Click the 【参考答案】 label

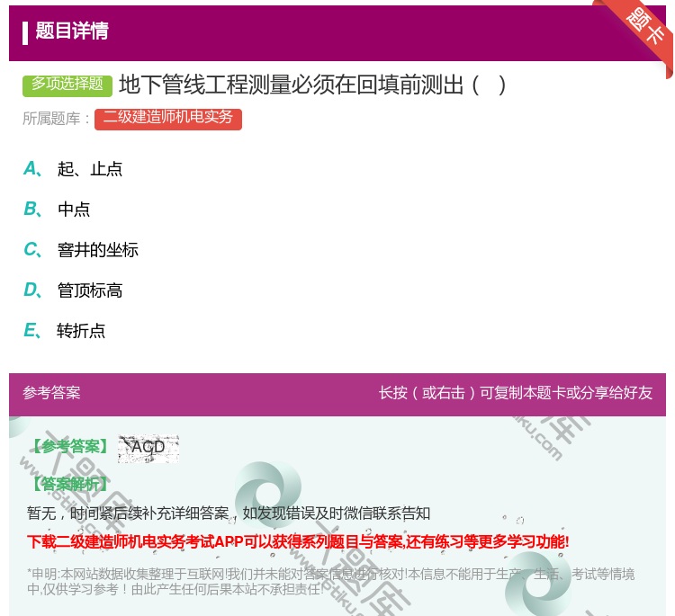(70, 447)
